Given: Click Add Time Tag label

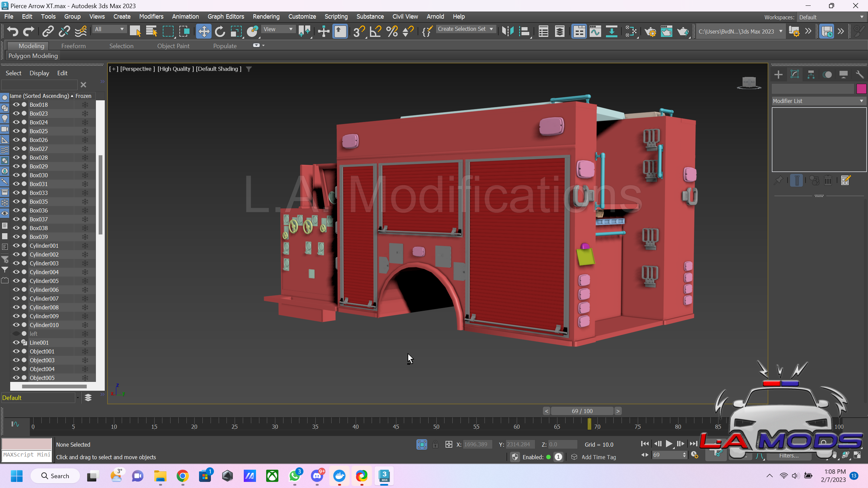Looking at the screenshot, I should click(x=598, y=457).
